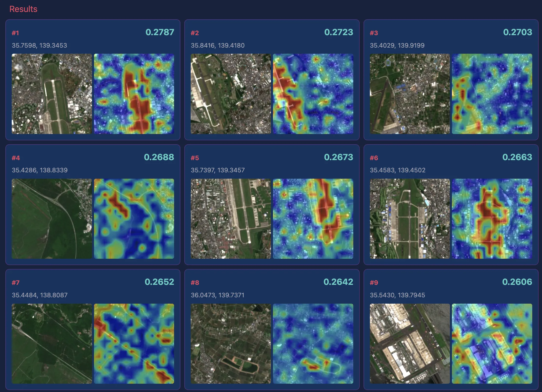Click the #6 rank label
Viewport: 542px width, 392px height.
(374, 158)
